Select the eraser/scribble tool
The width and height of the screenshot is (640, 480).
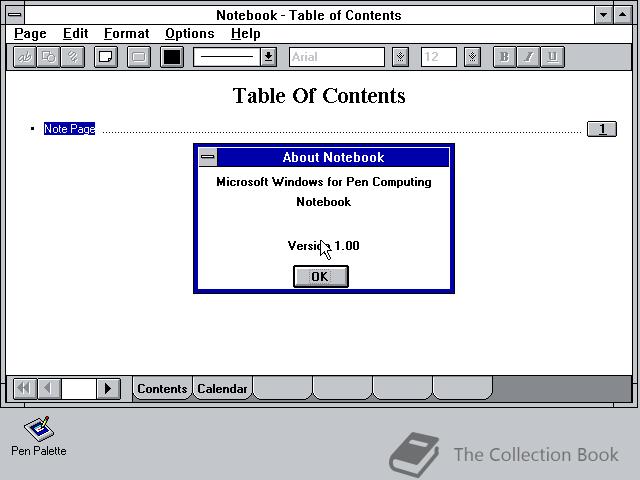[x=73, y=57]
